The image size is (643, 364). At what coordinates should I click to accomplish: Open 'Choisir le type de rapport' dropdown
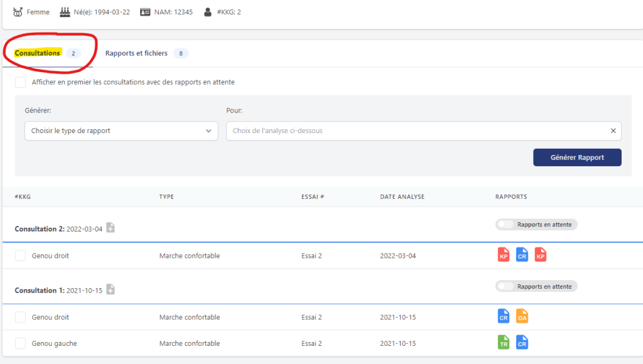coord(121,131)
